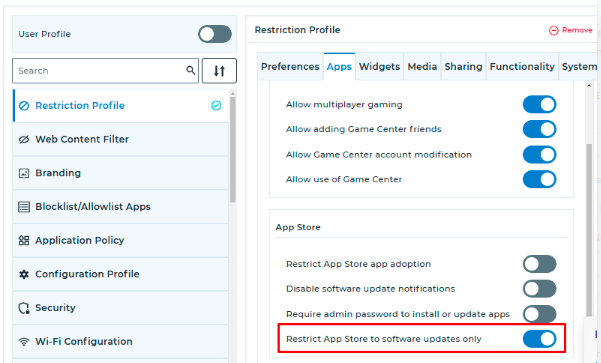
Task: Toggle the User Profile switch
Action: click(x=215, y=34)
